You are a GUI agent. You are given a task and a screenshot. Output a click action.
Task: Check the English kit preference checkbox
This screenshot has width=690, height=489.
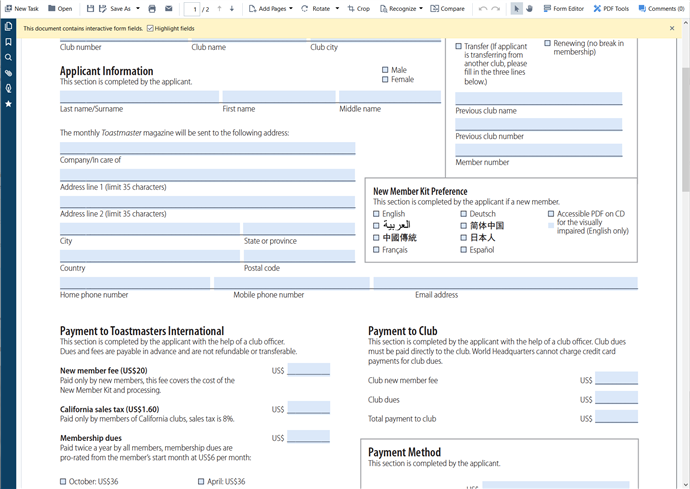coord(376,213)
